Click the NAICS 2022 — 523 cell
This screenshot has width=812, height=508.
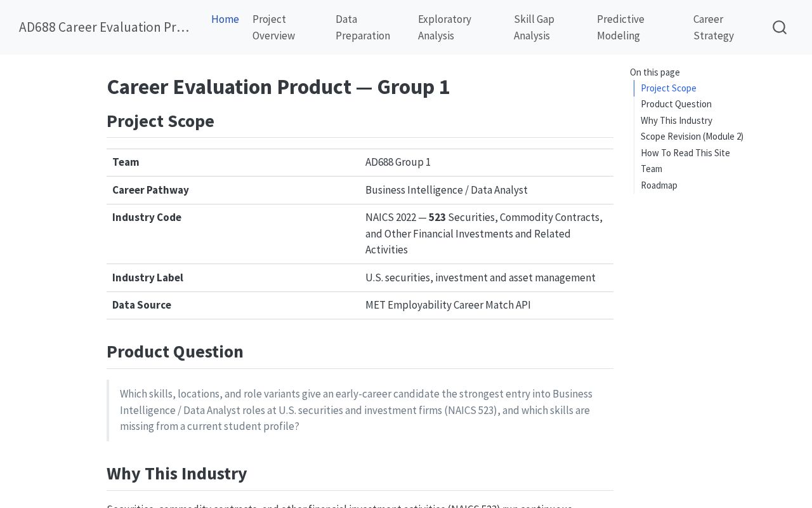click(x=487, y=234)
